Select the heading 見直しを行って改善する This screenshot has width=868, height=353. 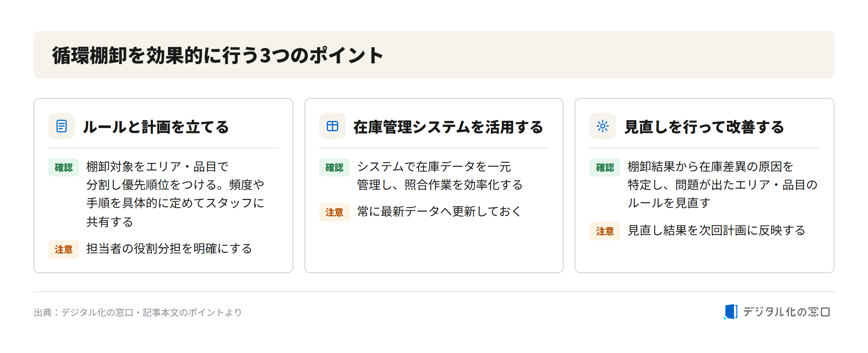pos(704,127)
